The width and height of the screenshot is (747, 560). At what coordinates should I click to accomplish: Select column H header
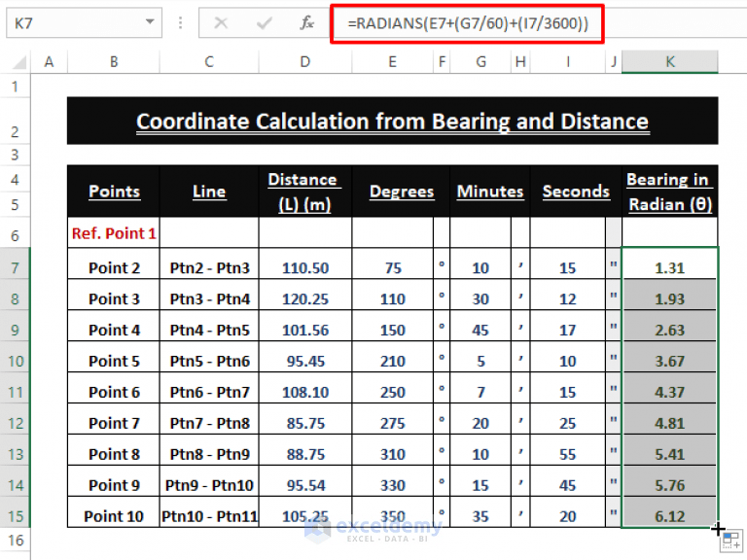pyautogui.click(x=520, y=62)
